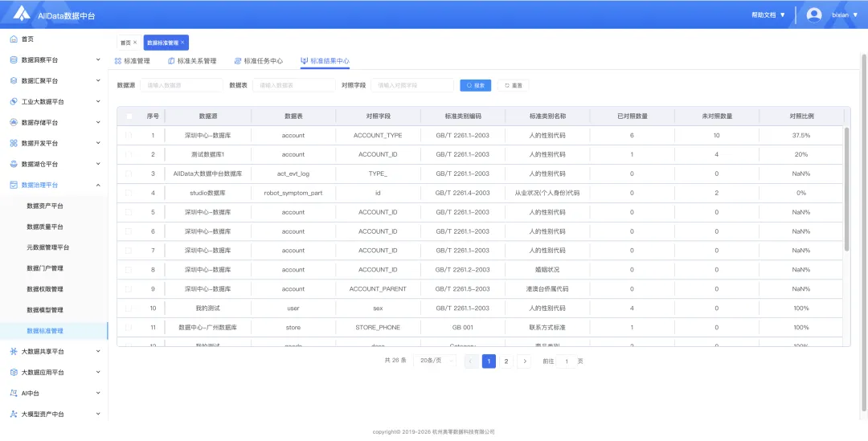Switch to the 标准管理 tab
Screen dimensions: 868x441
tap(133, 61)
